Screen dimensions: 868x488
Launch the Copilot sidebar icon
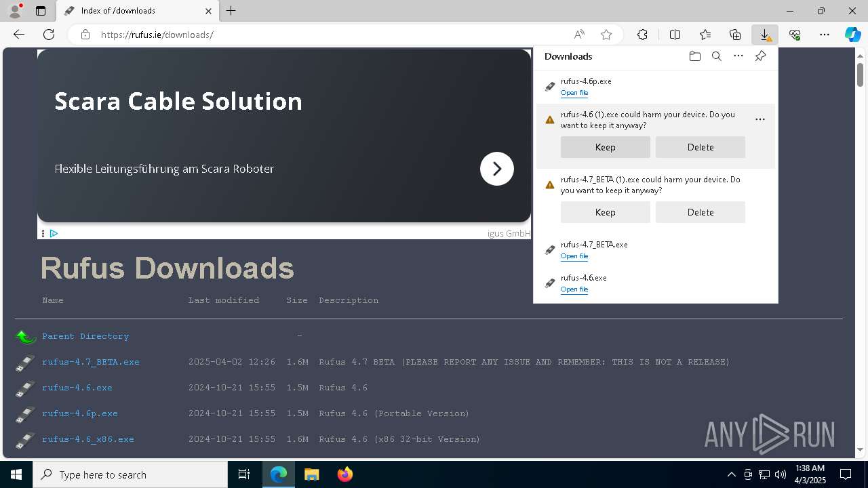(x=852, y=35)
